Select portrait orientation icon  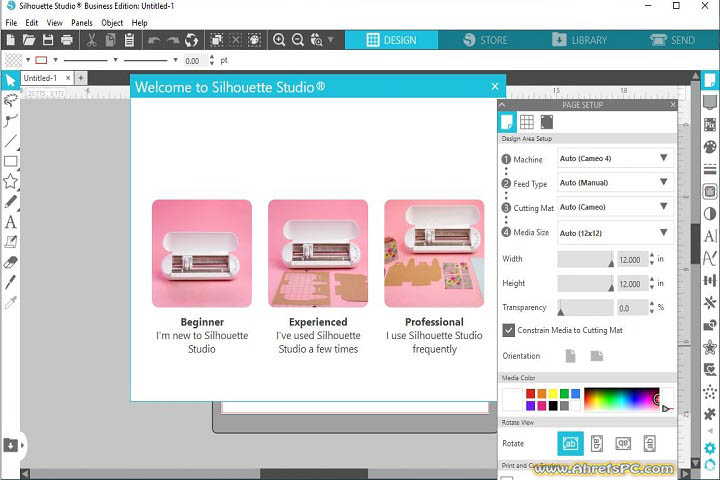click(x=570, y=356)
